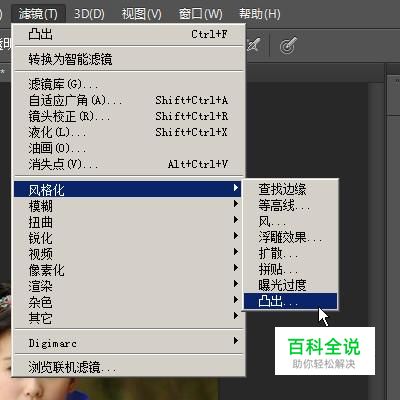
Task: Expand the 扭曲 submenu
Action: (128, 222)
